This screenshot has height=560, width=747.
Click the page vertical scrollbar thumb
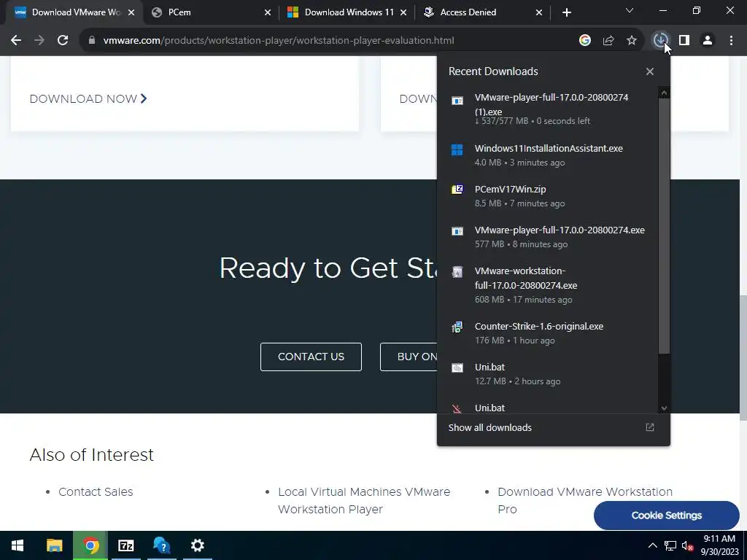coord(743,357)
